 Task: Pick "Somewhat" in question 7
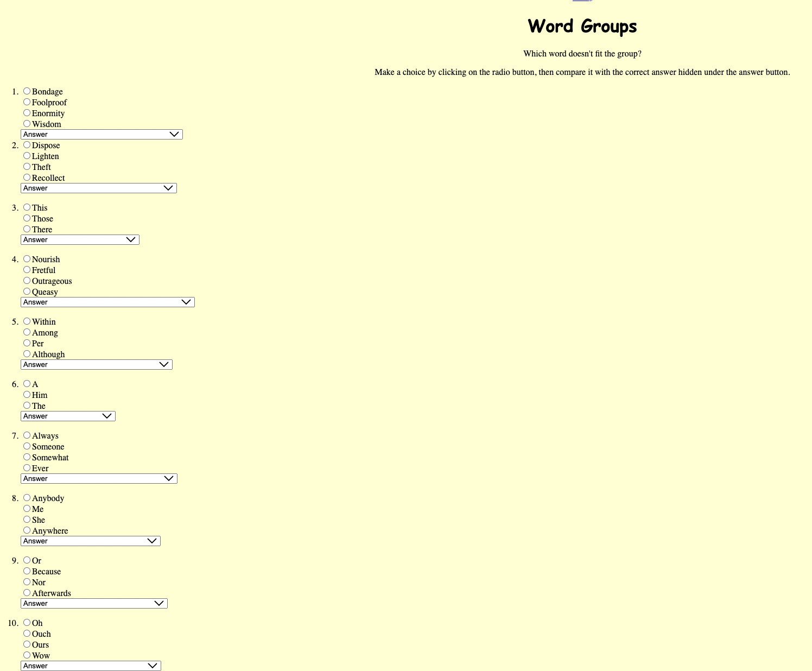(x=27, y=457)
